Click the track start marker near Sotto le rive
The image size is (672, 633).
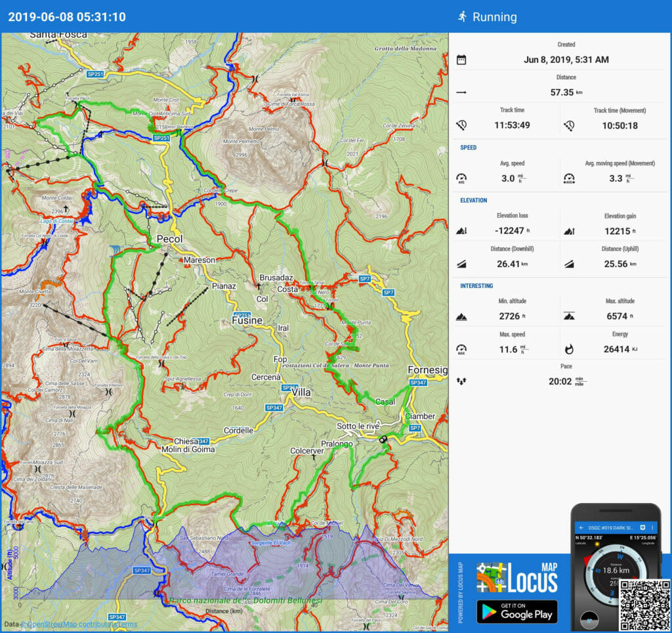pos(383,440)
